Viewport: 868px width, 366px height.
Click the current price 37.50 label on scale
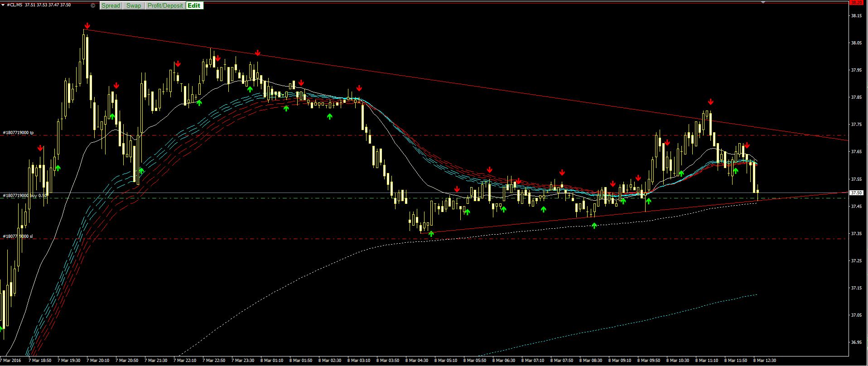pyautogui.click(x=856, y=193)
